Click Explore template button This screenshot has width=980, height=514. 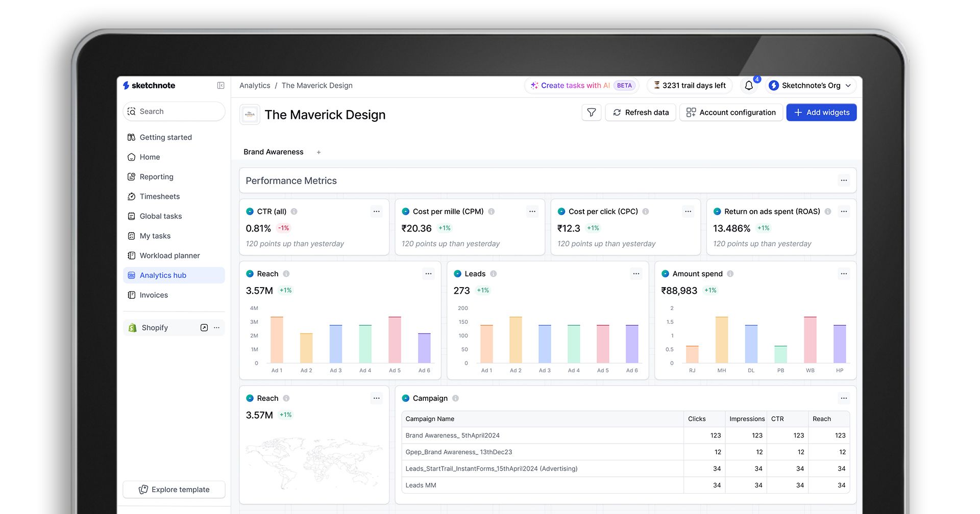174,490
